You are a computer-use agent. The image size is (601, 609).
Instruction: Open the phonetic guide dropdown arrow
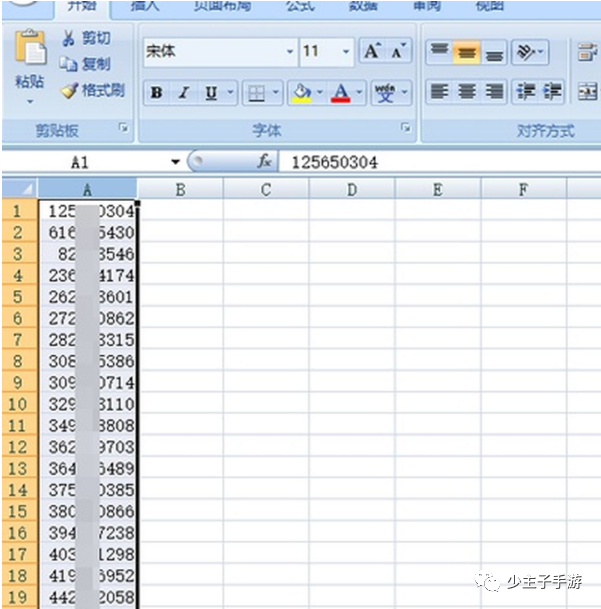pos(405,92)
